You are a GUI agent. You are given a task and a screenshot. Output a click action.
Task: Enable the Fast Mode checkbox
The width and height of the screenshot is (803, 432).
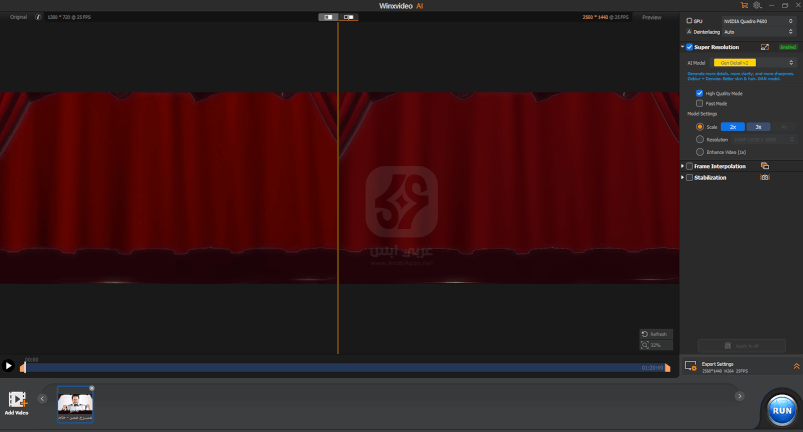699,103
